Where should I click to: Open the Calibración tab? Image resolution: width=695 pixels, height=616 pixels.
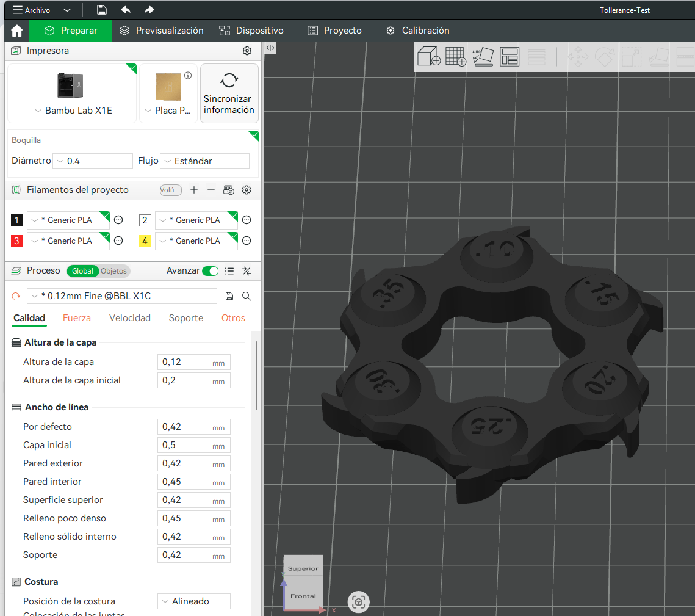pos(417,31)
